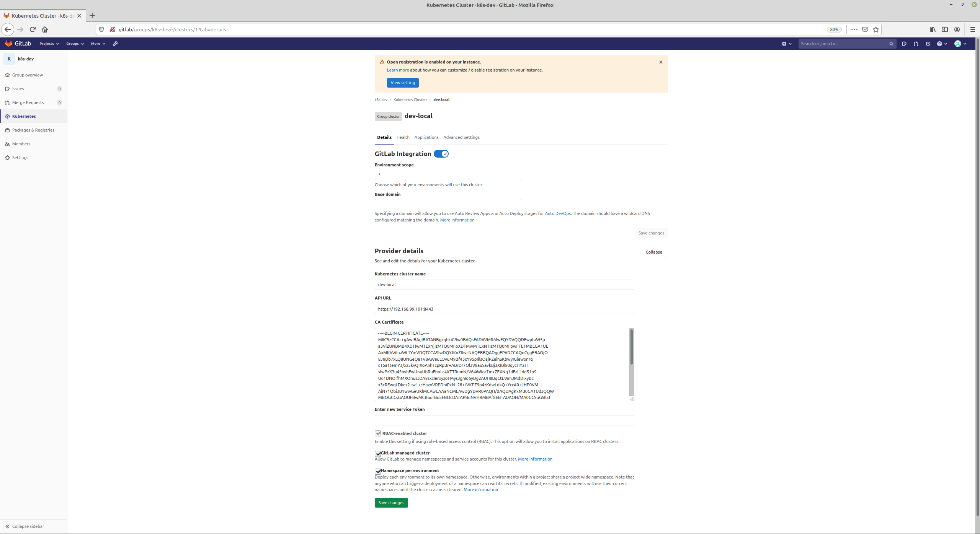This screenshot has width=980, height=534.
Task: Click the admin area wrench icon
Action: [115, 44]
